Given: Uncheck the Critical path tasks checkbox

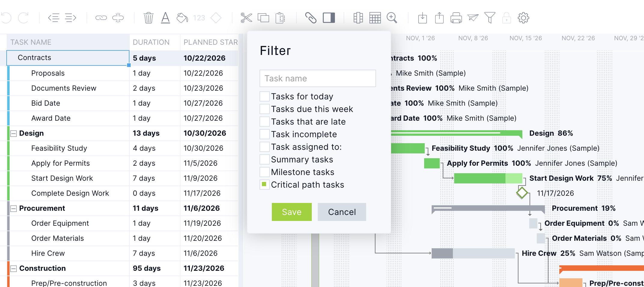Looking at the screenshot, I should click(x=264, y=185).
